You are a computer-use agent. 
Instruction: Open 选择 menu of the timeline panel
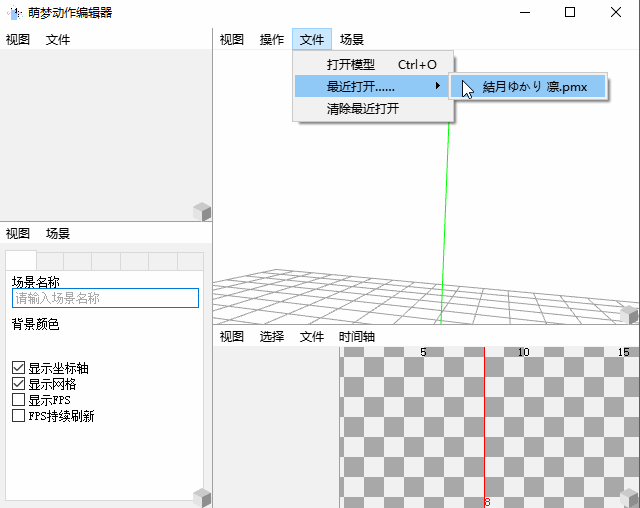pyautogui.click(x=271, y=337)
